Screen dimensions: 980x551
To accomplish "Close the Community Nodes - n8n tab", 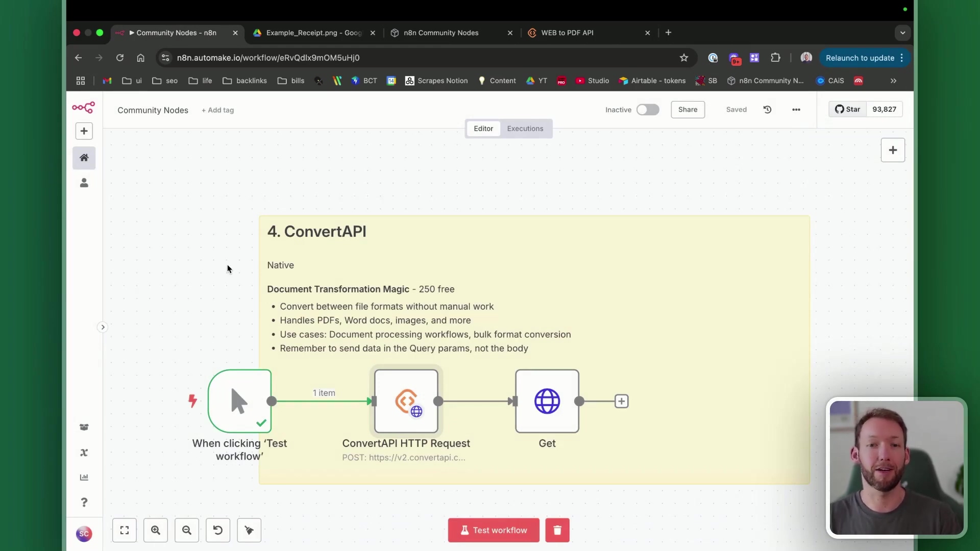I will [x=235, y=33].
